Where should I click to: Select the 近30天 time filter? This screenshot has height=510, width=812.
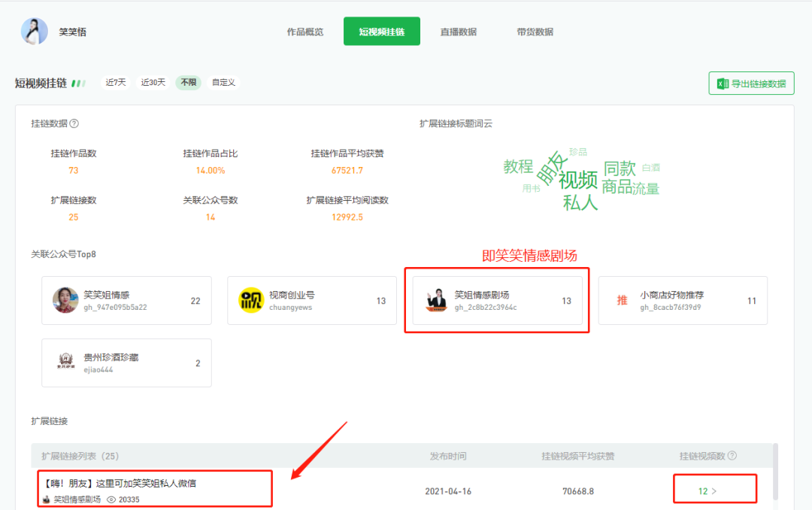coord(153,83)
